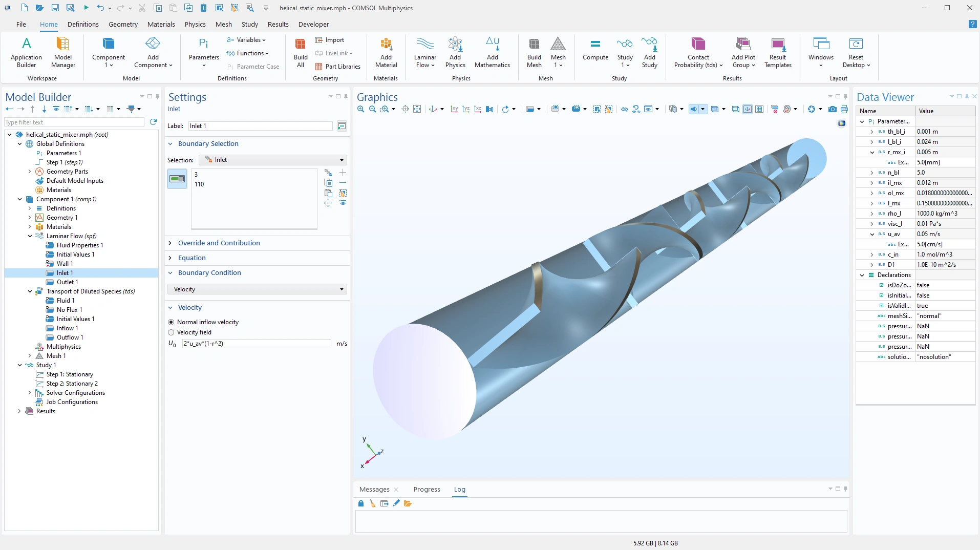
Task: Click the U0 velocity expression field
Action: (256, 344)
